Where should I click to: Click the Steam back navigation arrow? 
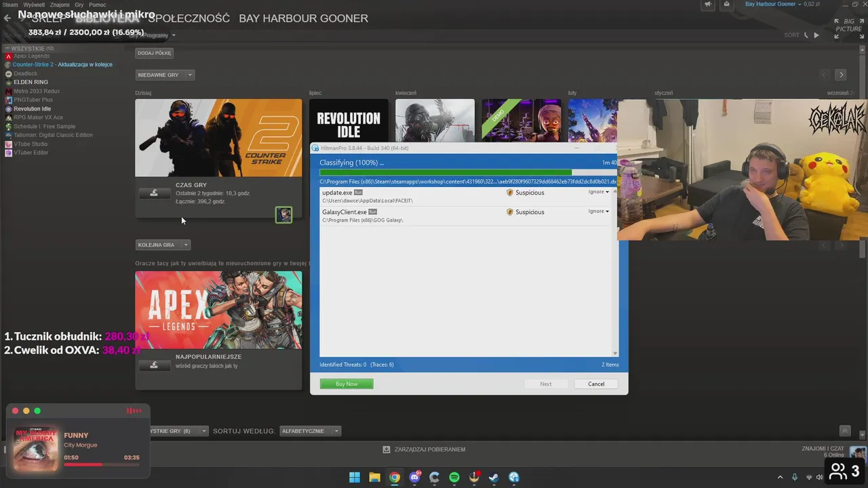coord(7,18)
